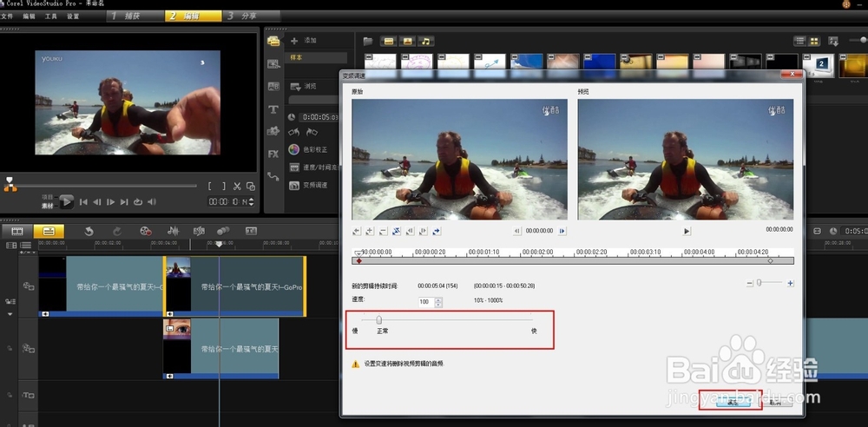Click dialog timeline zoom slider handle
Viewport: 868px width, 427px height.
click(x=759, y=282)
